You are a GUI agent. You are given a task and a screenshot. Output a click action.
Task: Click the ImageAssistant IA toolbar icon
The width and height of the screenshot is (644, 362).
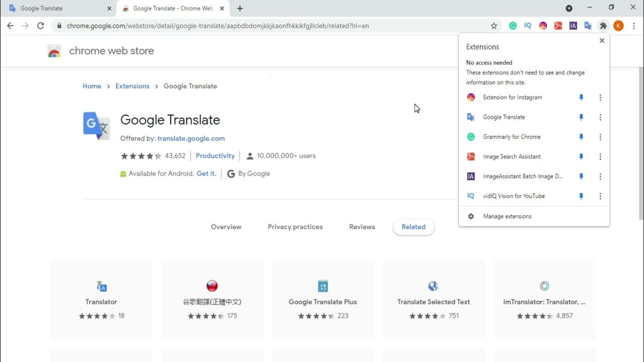[573, 26]
